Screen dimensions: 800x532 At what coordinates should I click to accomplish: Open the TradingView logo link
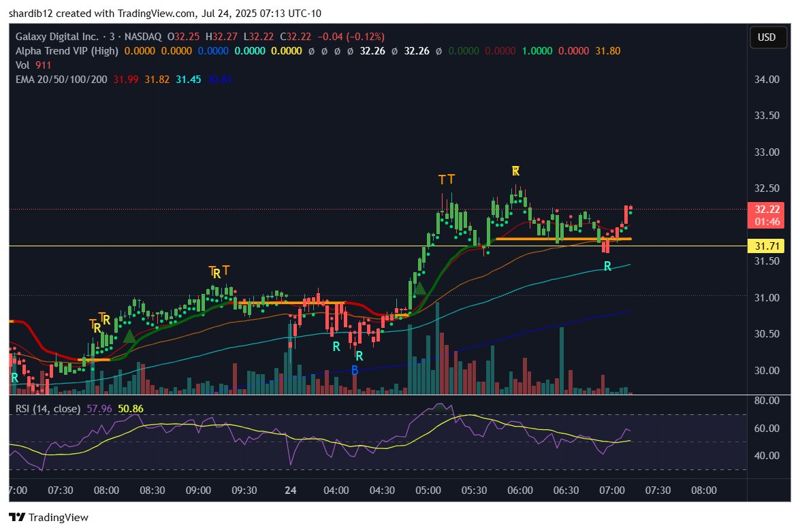tap(49, 517)
